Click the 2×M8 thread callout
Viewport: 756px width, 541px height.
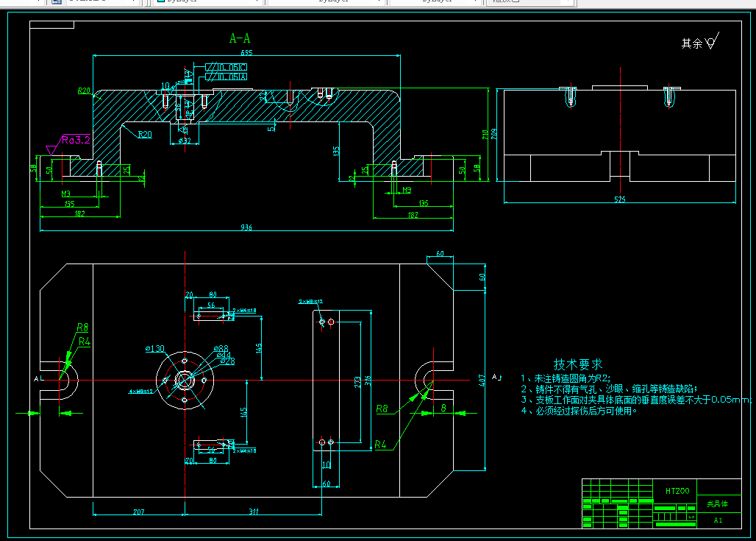click(310, 302)
